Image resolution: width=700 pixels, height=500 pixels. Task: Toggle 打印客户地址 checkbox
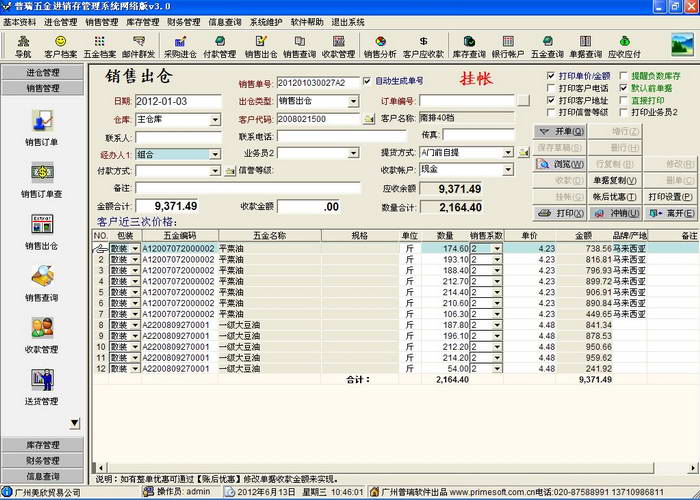551,100
